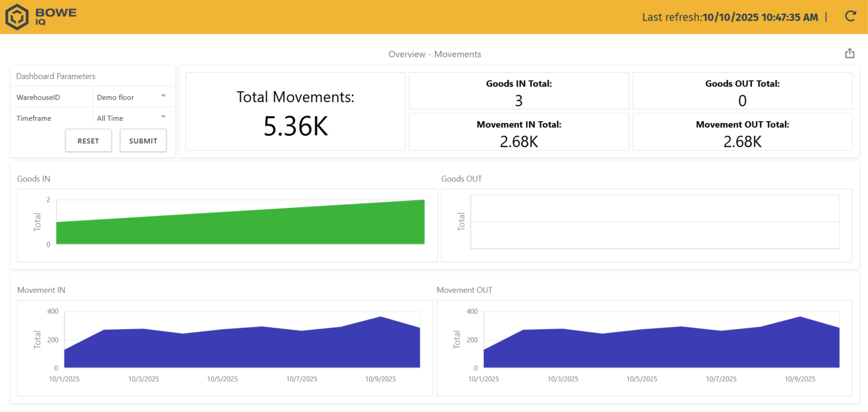Select the Goods IN Total card

coord(518,91)
